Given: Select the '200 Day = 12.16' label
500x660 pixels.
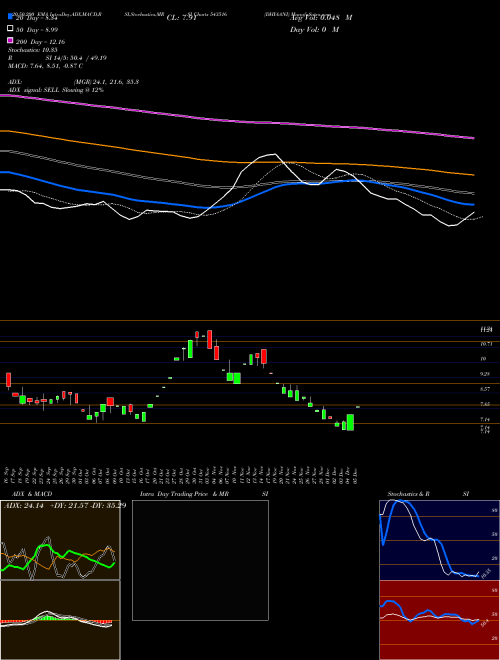Looking at the screenshot, I should [x=40, y=42].
